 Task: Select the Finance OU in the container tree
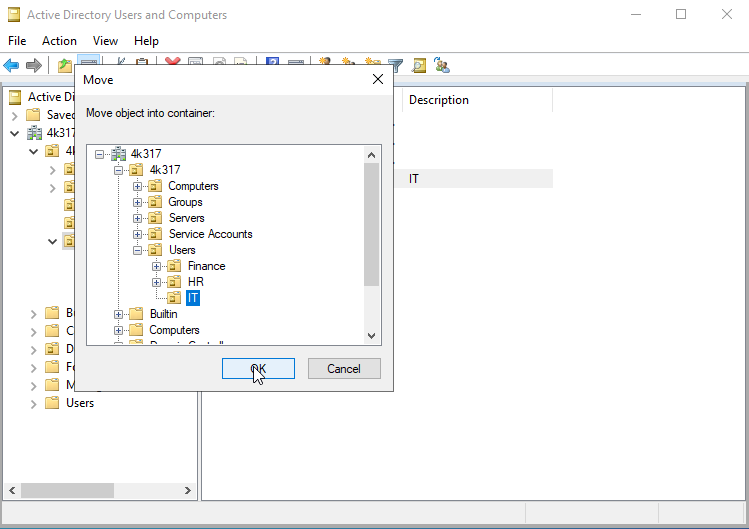click(x=206, y=266)
